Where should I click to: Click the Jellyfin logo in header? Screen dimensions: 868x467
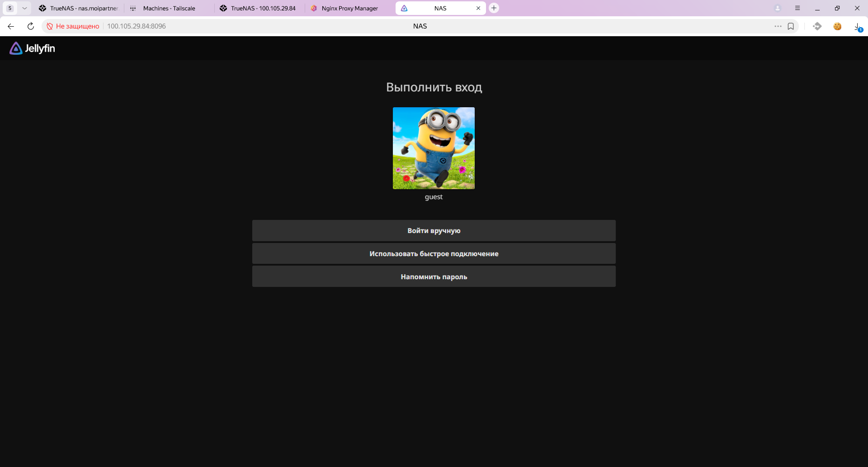32,48
